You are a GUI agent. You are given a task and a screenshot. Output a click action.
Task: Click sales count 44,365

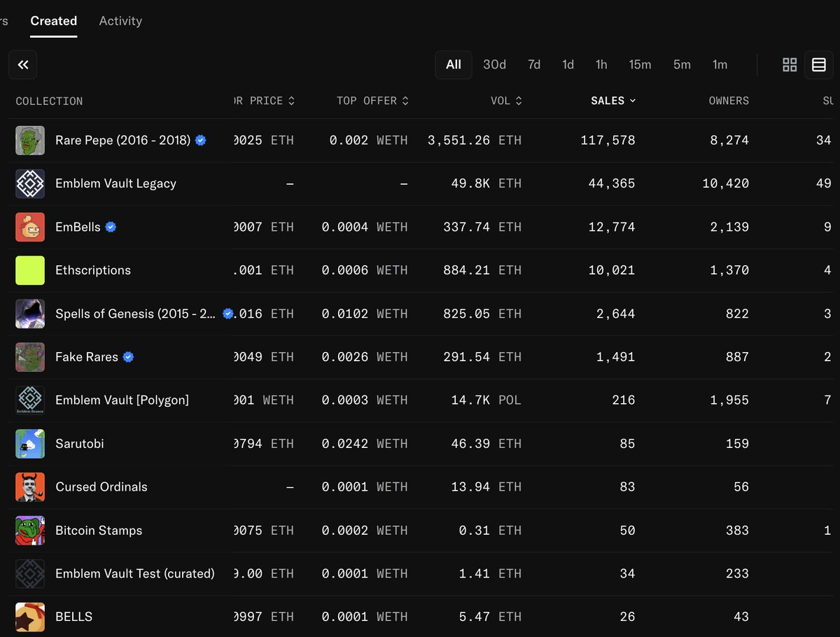(612, 183)
